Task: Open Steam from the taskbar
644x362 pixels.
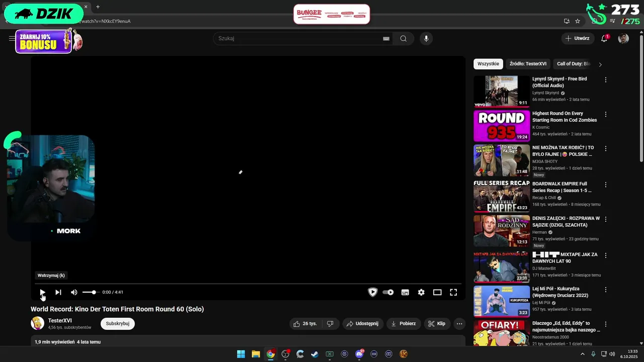Action: coord(315,354)
